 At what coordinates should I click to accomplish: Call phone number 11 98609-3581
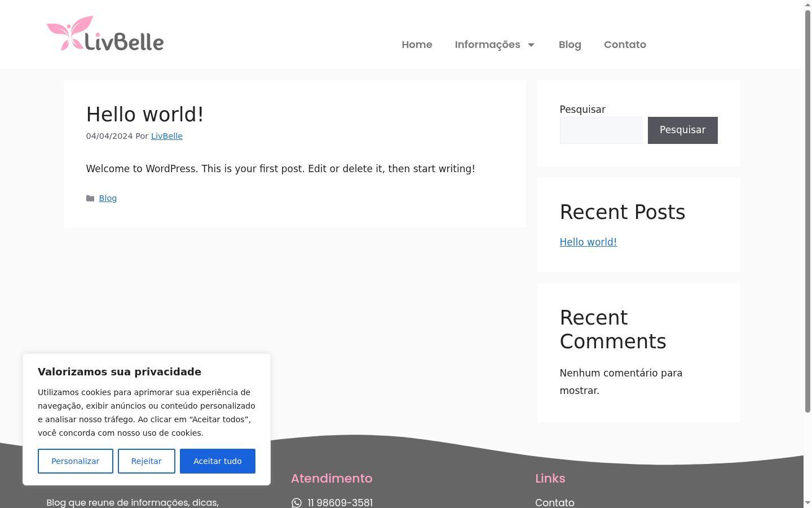click(x=340, y=503)
